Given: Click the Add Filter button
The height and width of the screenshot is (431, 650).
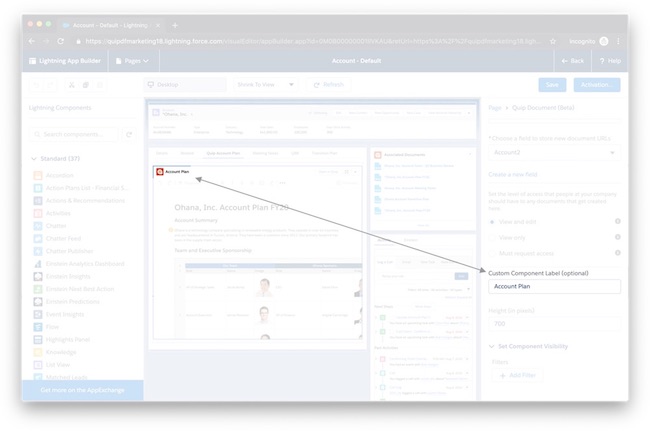Looking at the screenshot, I should [x=518, y=375].
